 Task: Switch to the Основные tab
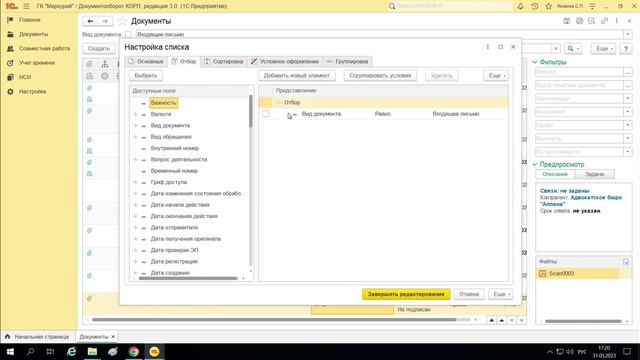tap(146, 61)
